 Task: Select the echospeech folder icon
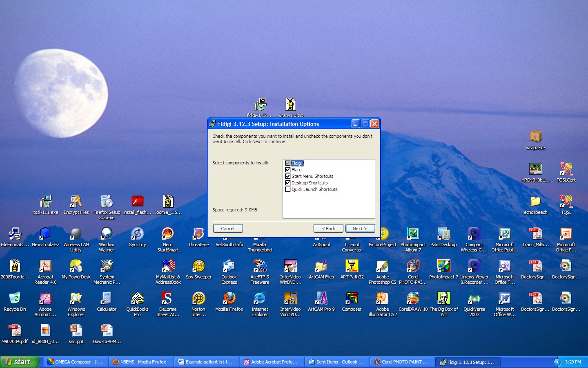point(535,202)
